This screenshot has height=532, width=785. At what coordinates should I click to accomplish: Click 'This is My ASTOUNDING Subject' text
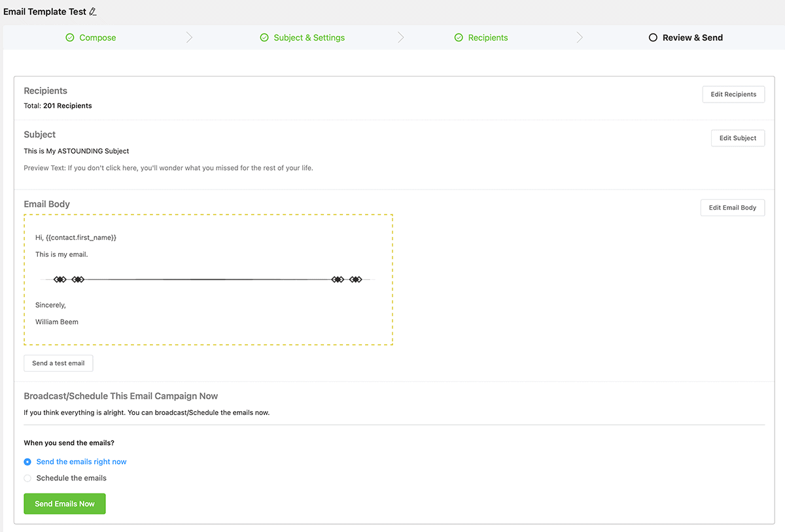(77, 151)
